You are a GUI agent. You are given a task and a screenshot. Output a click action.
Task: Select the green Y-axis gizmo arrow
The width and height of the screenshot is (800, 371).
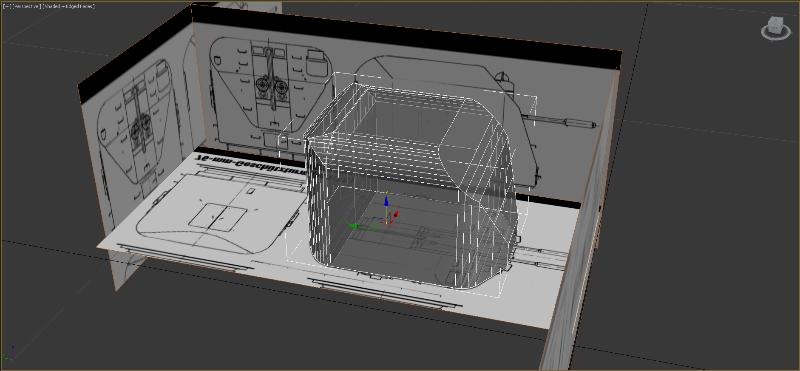pyautogui.click(x=354, y=225)
